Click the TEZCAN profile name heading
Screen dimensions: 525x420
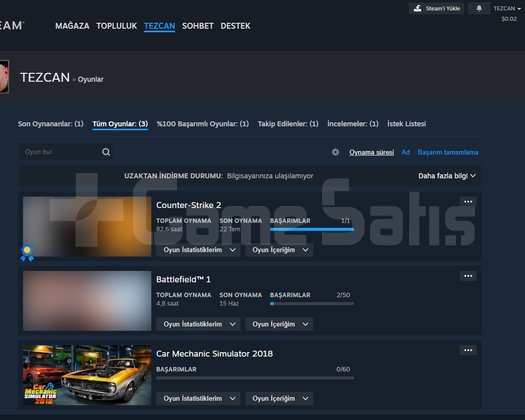coord(45,78)
